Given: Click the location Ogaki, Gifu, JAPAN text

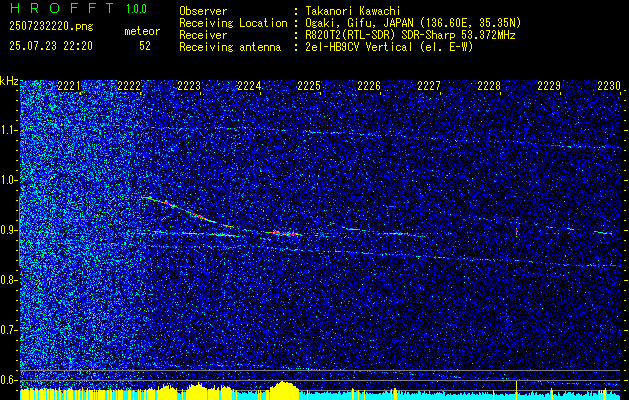Looking at the screenshot, I should [x=413, y=23].
